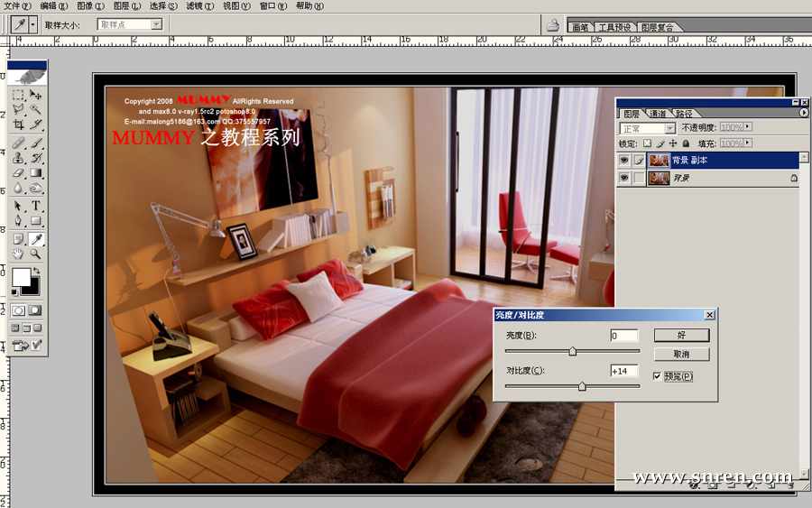Select the Clone Stamp tool
This screenshot has height=508, width=812.
click(x=19, y=157)
